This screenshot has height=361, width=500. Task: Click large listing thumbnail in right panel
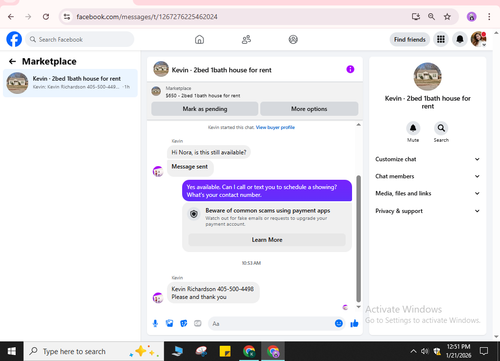click(x=428, y=76)
